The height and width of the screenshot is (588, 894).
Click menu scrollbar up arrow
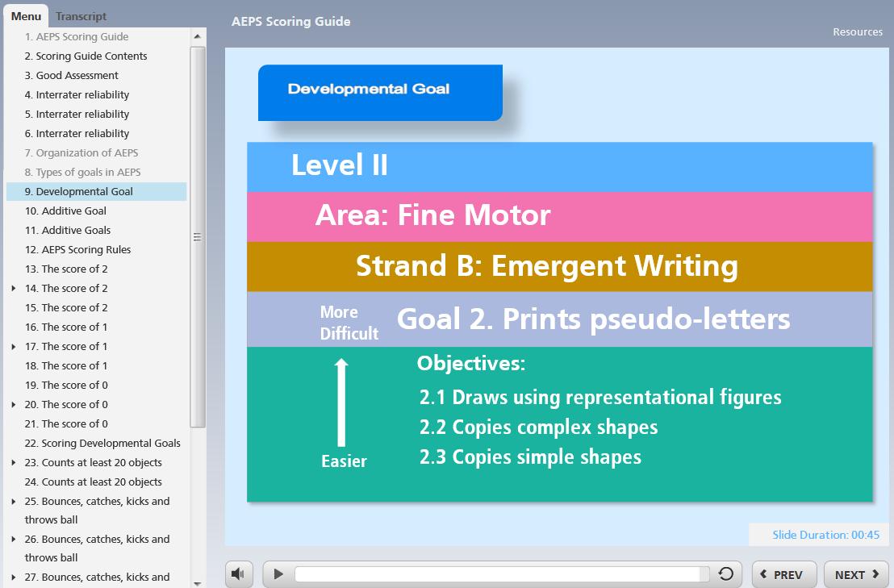click(x=197, y=36)
